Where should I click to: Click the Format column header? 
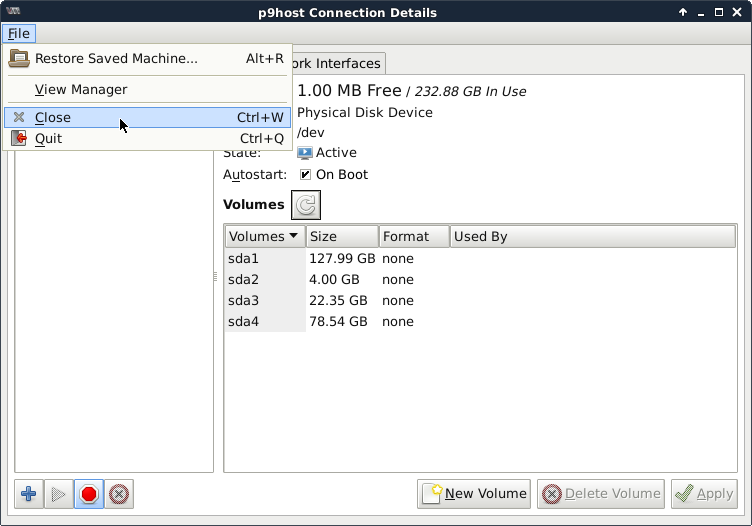pyautogui.click(x=413, y=237)
